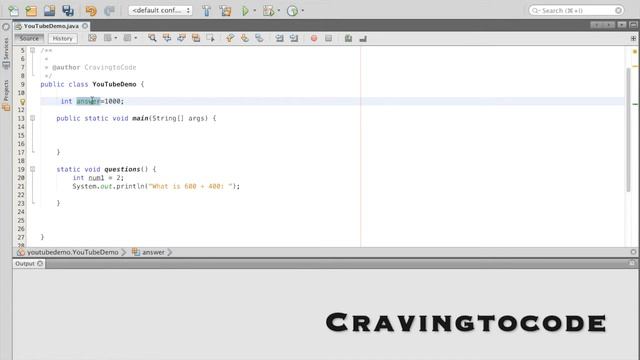This screenshot has height=360, width=640.
Task: Click the Shift Line Right icon
Action: (294, 38)
